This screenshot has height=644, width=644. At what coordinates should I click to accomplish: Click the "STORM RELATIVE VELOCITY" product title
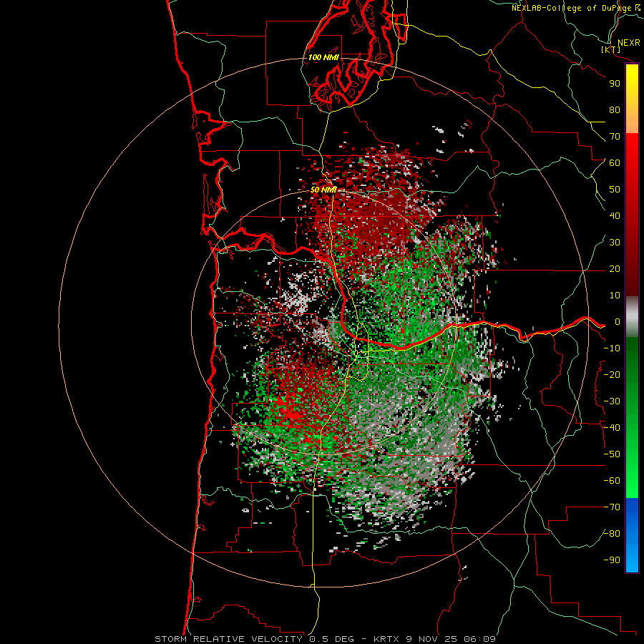(x=228, y=639)
